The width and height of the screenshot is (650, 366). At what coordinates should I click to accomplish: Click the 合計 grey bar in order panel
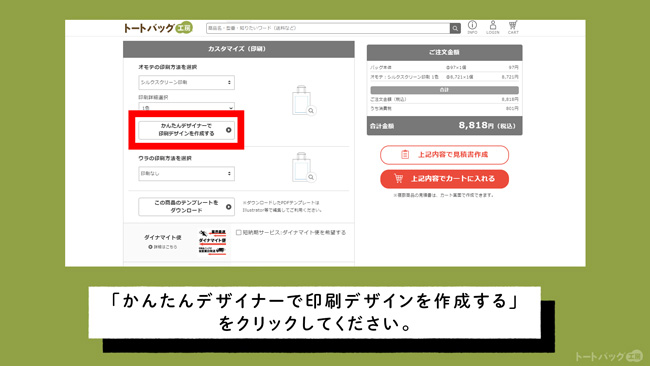pos(444,90)
